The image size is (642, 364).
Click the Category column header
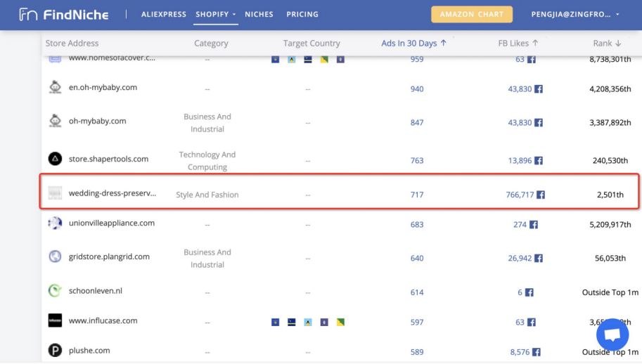pos(211,43)
